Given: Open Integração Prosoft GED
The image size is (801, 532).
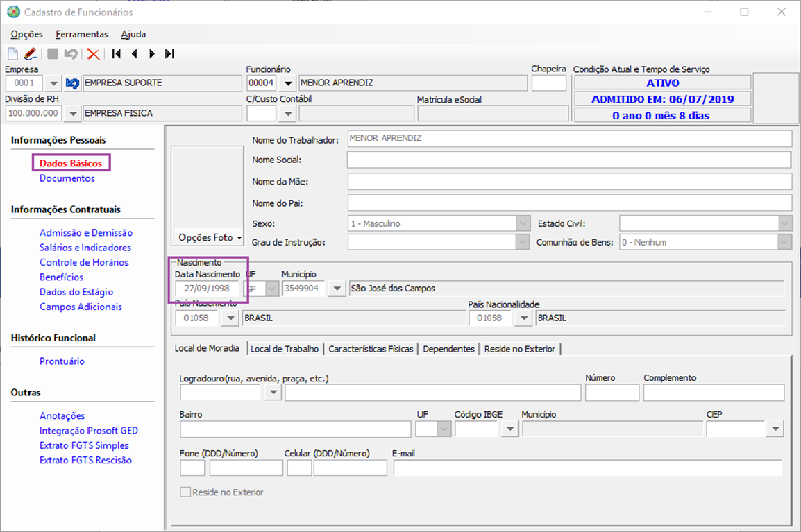Looking at the screenshot, I should click(x=89, y=431).
